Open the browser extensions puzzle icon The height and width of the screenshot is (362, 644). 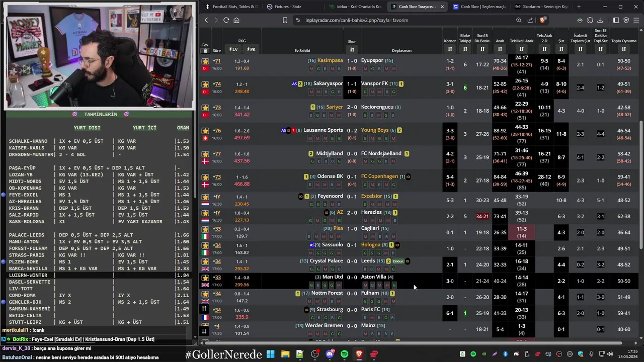click(590, 20)
